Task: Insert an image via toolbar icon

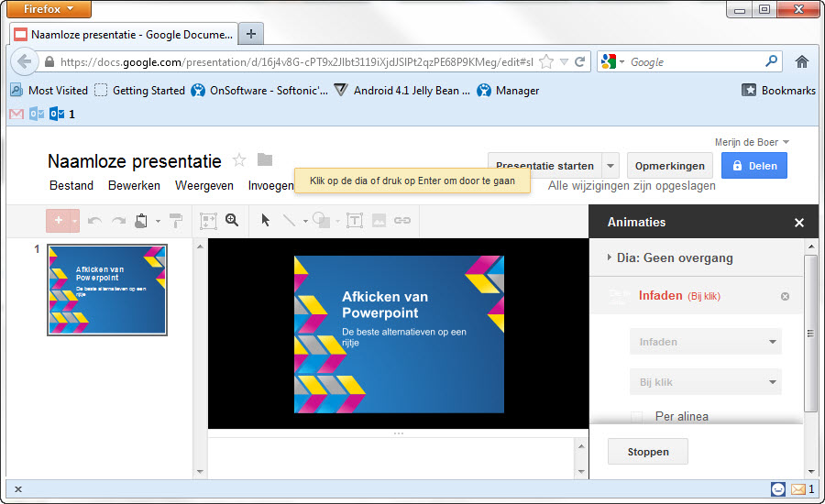Action: pos(379,221)
